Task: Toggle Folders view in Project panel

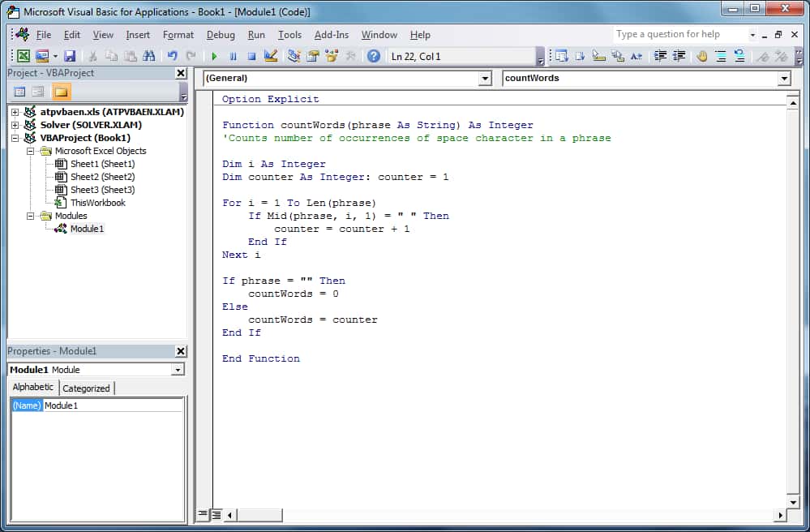Action: point(61,92)
